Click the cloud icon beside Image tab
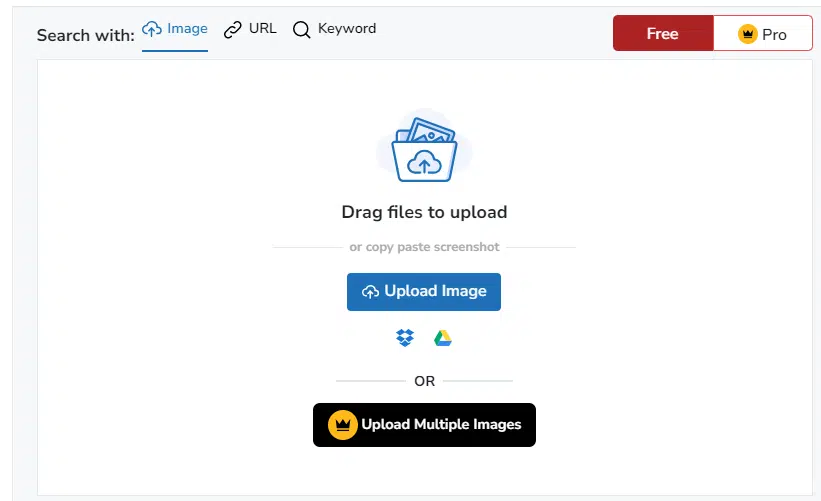Image resolution: width=821 pixels, height=501 pixels. click(152, 29)
